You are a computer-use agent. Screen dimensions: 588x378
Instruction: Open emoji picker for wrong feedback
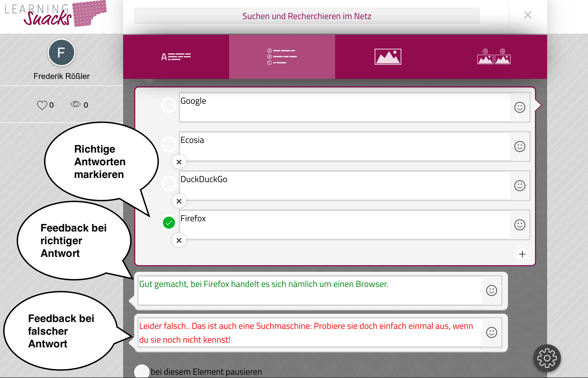pos(491,332)
